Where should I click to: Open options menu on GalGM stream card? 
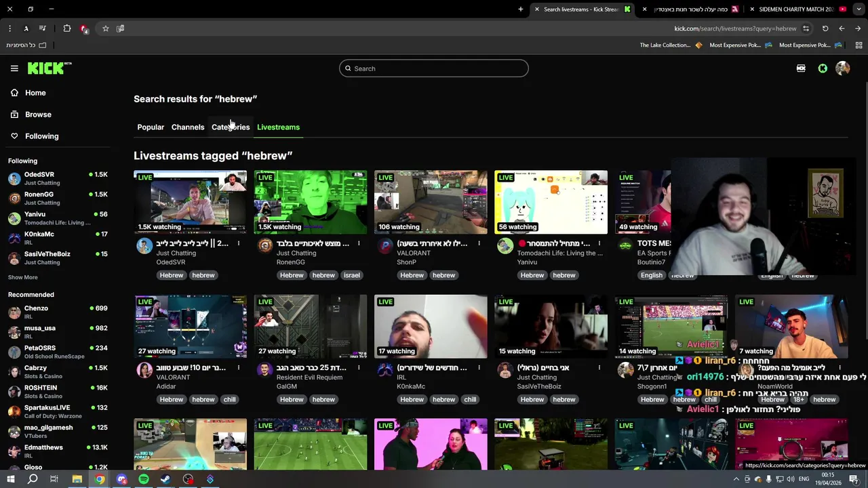pos(359,368)
